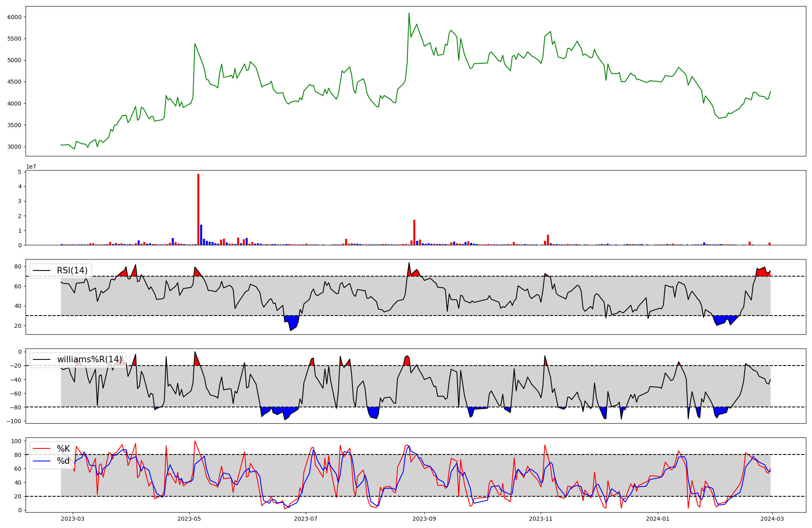Click the 2024-01 date label on x-axis

click(x=657, y=519)
